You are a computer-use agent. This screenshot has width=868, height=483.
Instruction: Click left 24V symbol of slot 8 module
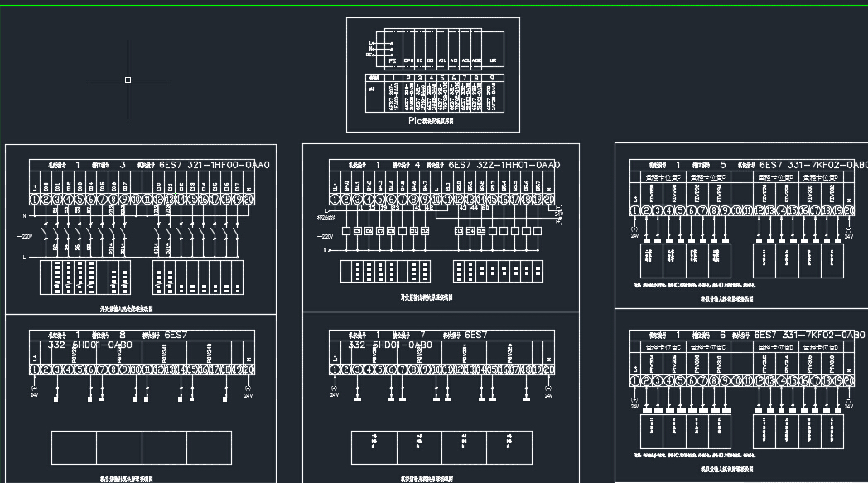35,389
